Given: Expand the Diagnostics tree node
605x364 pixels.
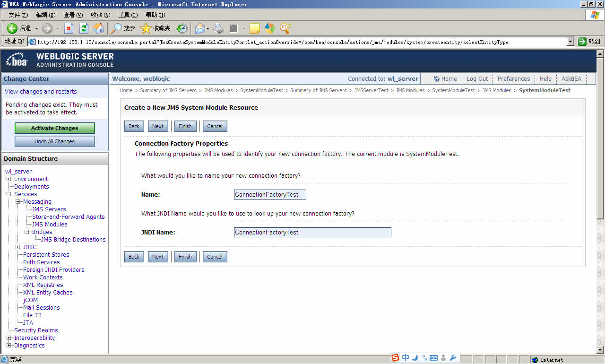Looking at the screenshot, I should click(9, 346).
